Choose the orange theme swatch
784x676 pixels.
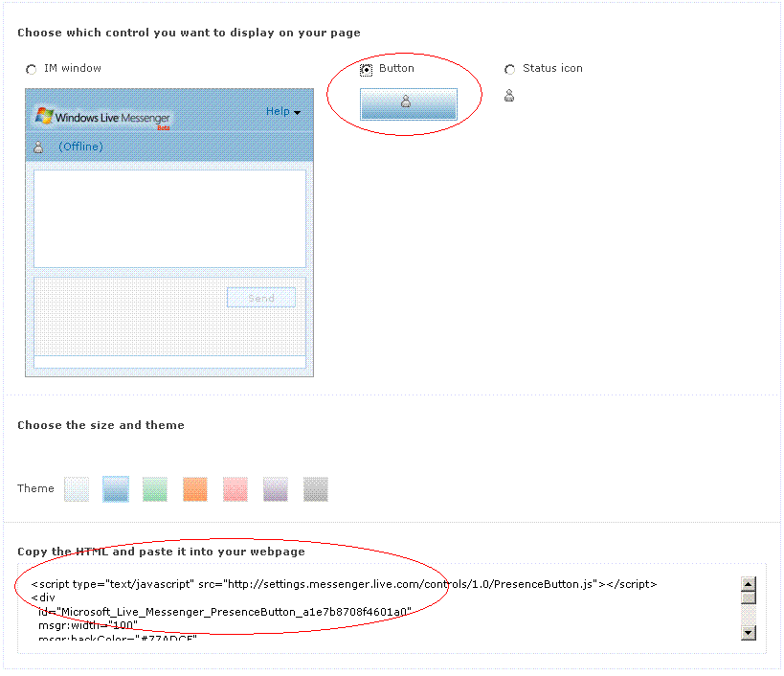(x=195, y=489)
